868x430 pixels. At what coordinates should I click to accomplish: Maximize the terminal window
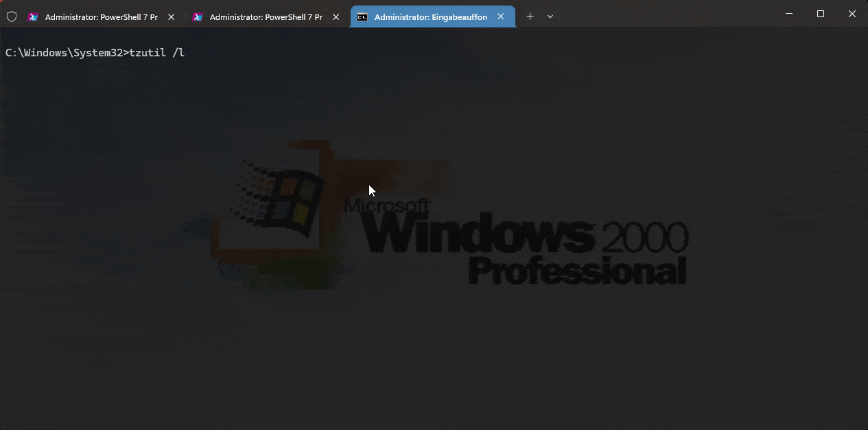coord(820,14)
